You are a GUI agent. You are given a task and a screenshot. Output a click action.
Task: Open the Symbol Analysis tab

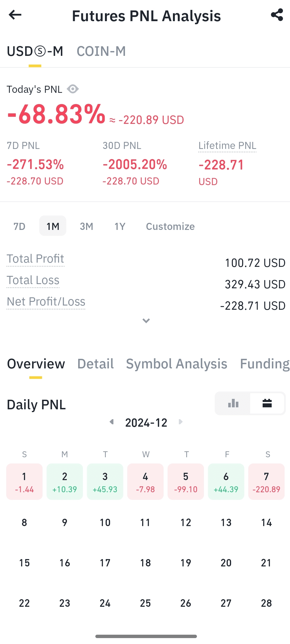(x=177, y=364)
